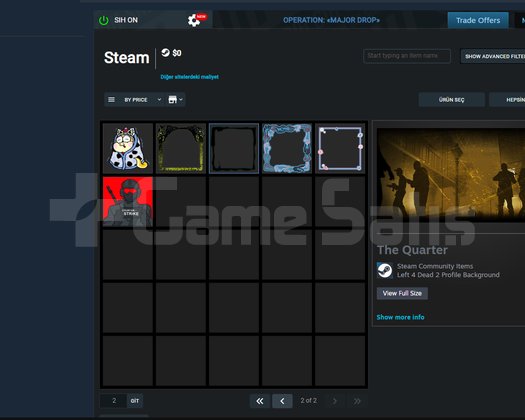525x420 pixels.
Task: Click the GİT go-to-page button
Action: pyautogui.click(x=135, y=401)
